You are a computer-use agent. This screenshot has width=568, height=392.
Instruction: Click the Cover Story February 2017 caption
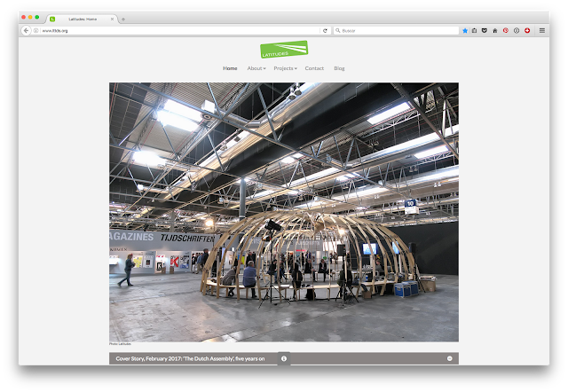pyautogui.click(x=190, y=358)
